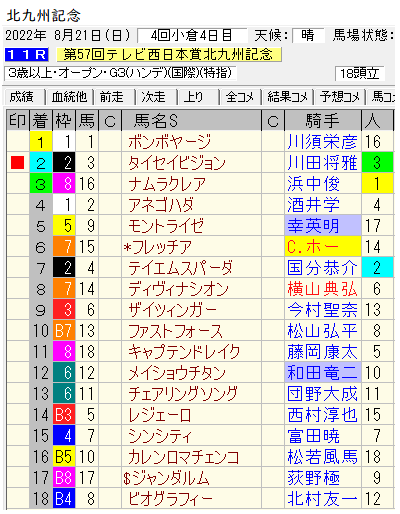Select horse name テイエムスパーダ
The width and height of the screenshot is (400, 514).
pos(180,268)
